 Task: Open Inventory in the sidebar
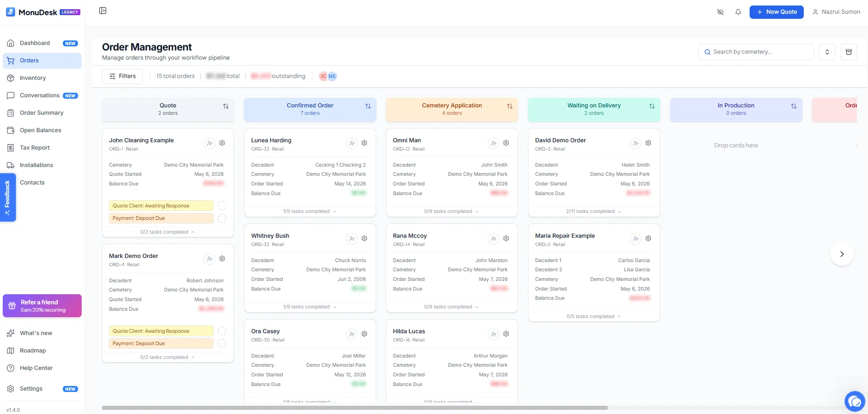[42, 78]
